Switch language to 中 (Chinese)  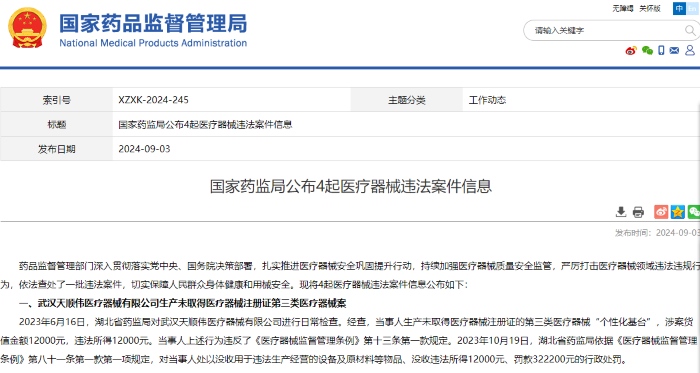679,8
